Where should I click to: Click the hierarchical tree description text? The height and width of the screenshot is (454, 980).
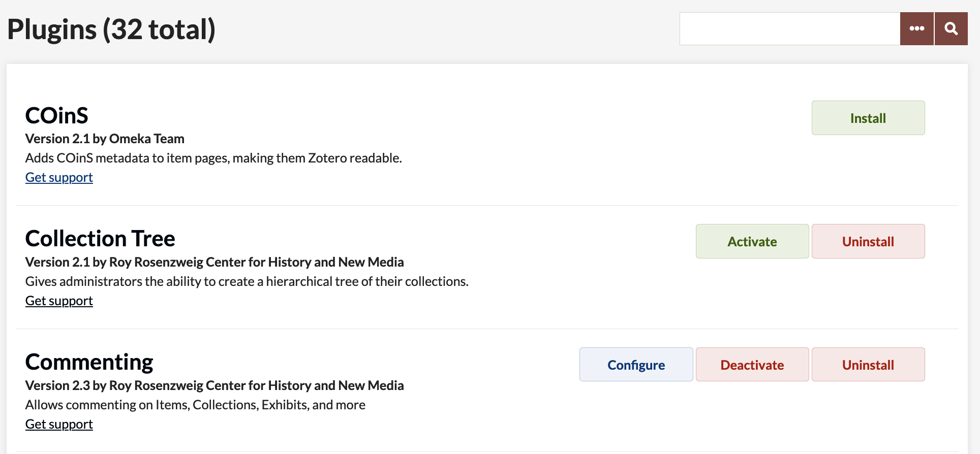point(247,281)
